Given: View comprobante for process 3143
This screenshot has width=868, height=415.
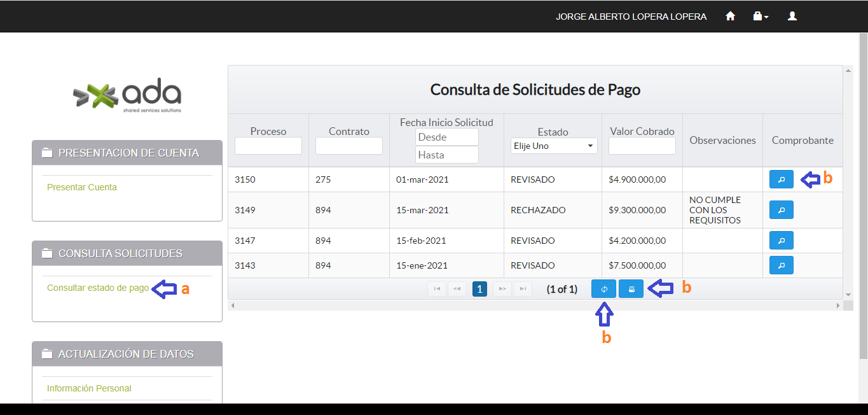Looking at the screenshot, I should 781,265.
